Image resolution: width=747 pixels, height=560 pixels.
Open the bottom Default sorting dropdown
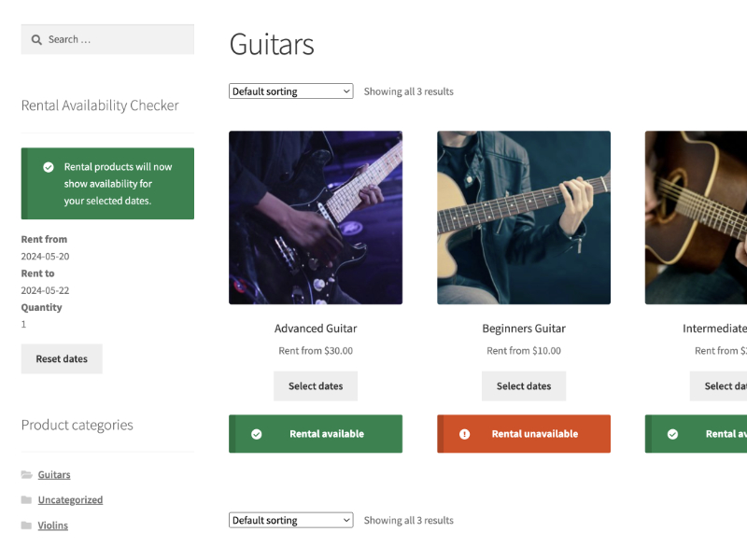click(290, 521)
